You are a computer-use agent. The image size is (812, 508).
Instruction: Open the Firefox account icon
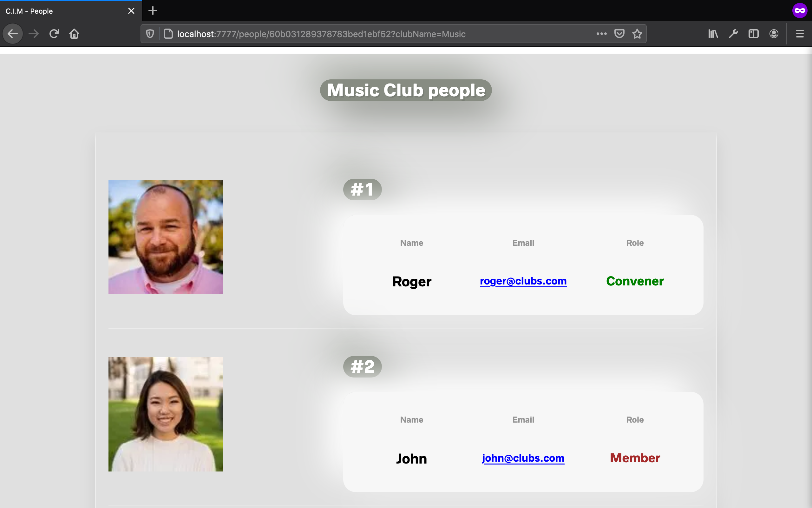pos(774,34)
